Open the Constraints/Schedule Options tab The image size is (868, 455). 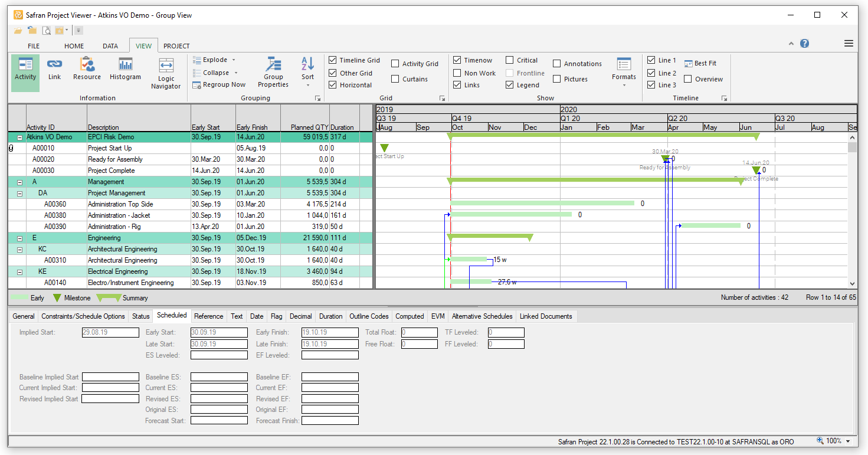point(83,316)
